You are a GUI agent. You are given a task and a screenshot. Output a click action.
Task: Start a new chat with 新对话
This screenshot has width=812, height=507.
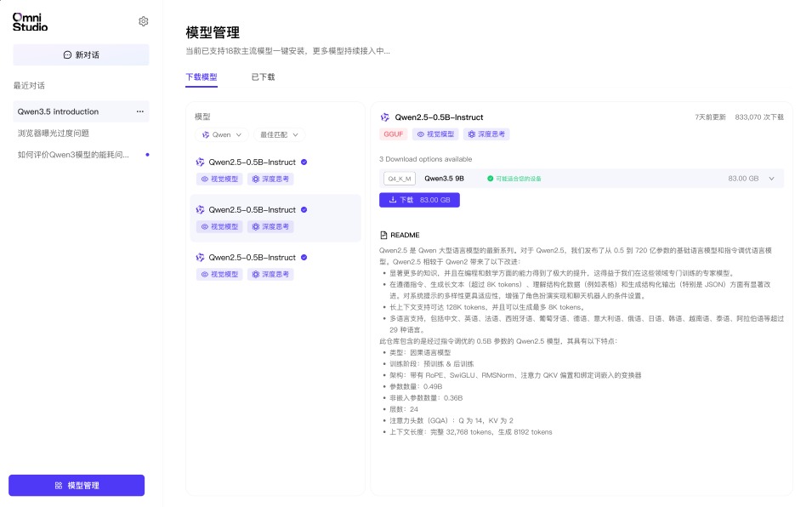click(x=81, y=55)
